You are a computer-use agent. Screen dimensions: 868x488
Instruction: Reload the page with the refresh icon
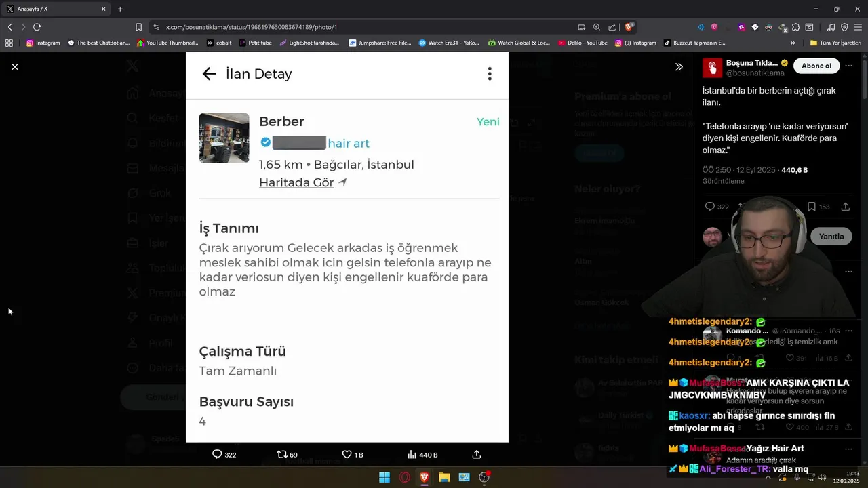pyautogui.click(x=37, y=27)
